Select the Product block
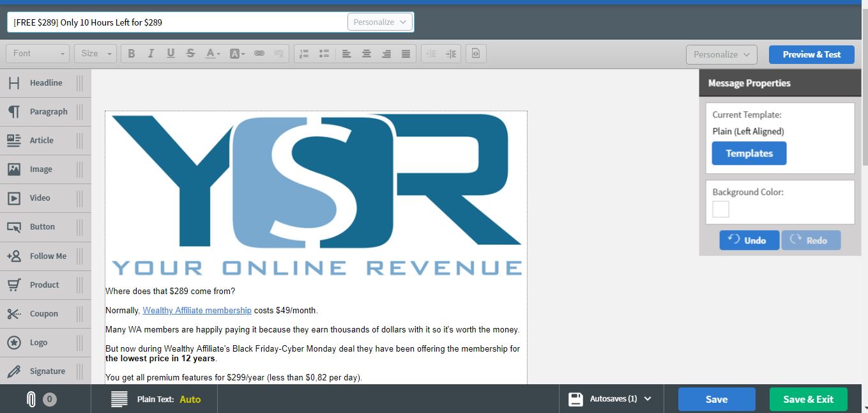The height and width of the screenshot is (413, 868). (45, 285)
